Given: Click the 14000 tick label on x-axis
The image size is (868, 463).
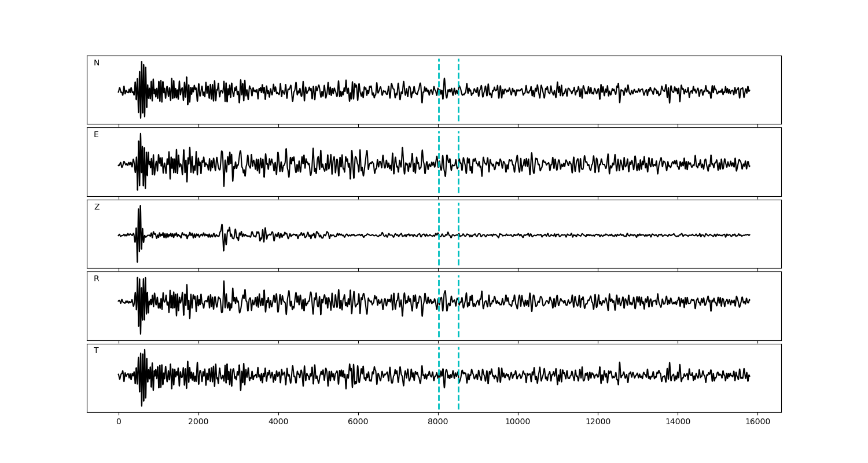Looking at the screenshot, I should (678, 422).
